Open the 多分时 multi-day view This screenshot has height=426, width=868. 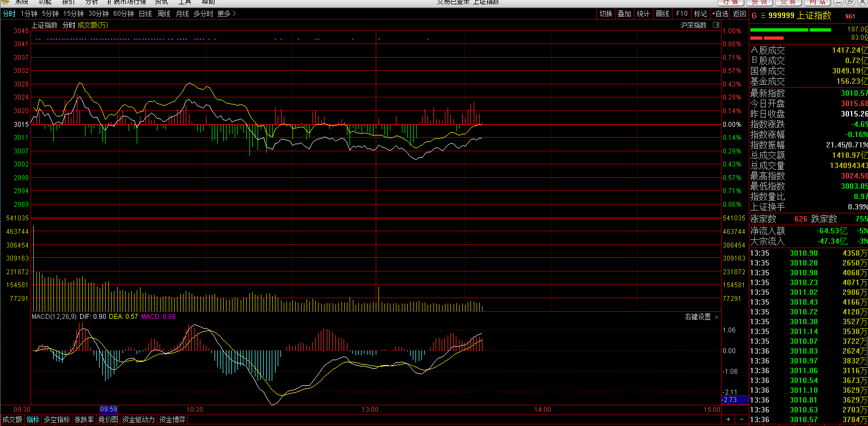[203, 14]
